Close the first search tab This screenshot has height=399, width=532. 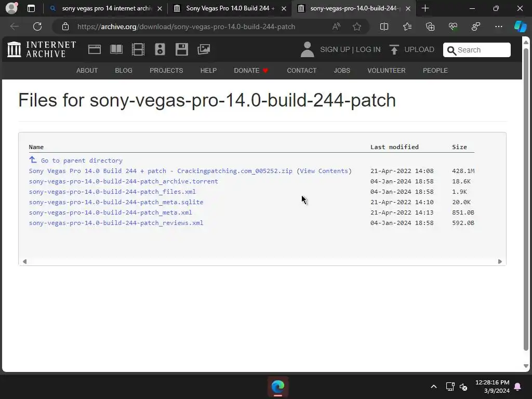[x=160, y=8]
